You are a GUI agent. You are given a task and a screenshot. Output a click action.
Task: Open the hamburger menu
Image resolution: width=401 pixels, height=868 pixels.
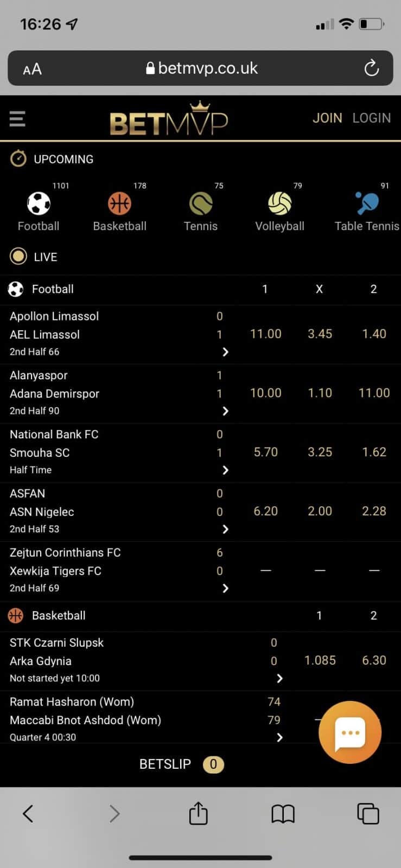click(x=17, y=118)
